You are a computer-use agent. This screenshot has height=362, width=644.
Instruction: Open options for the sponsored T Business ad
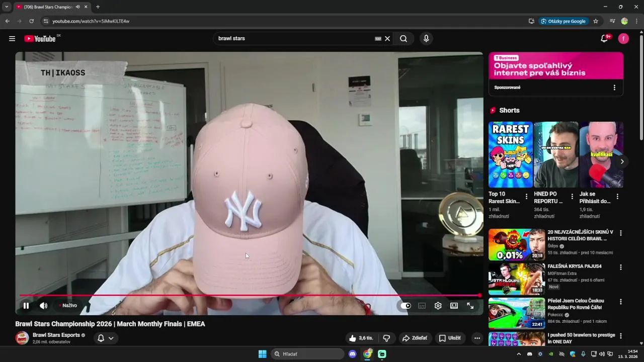coord(614,87)
